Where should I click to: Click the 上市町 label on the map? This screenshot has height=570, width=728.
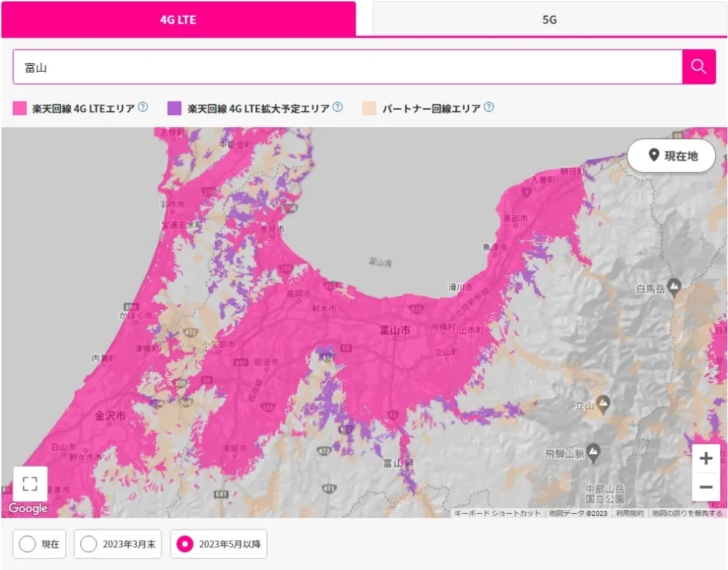[471, 330]
